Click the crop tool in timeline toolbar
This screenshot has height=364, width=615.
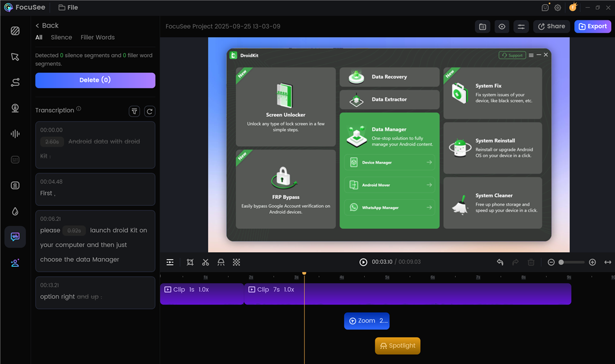click(190, 262)
